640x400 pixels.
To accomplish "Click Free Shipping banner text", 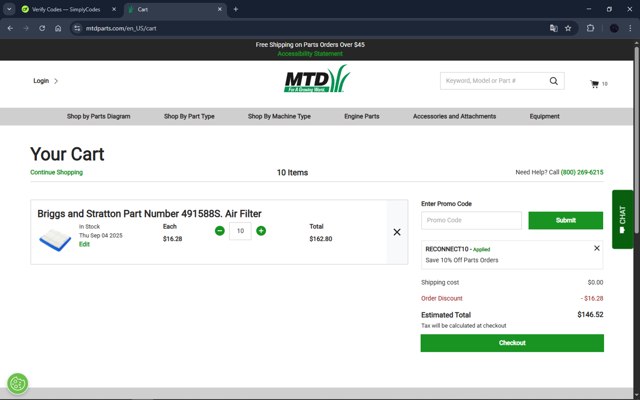I will (310, 44).
